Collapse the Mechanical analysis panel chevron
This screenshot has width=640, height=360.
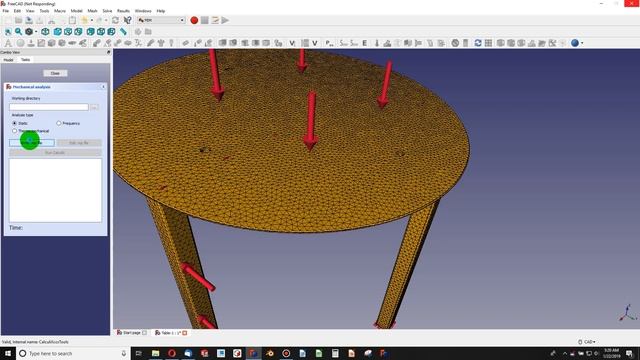pos(103,87)
